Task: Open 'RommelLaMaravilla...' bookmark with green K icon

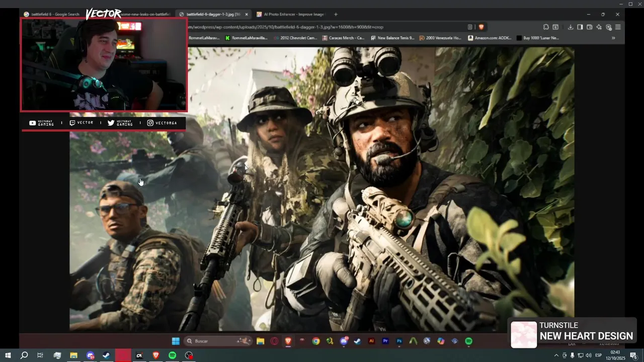Action: 247,38
